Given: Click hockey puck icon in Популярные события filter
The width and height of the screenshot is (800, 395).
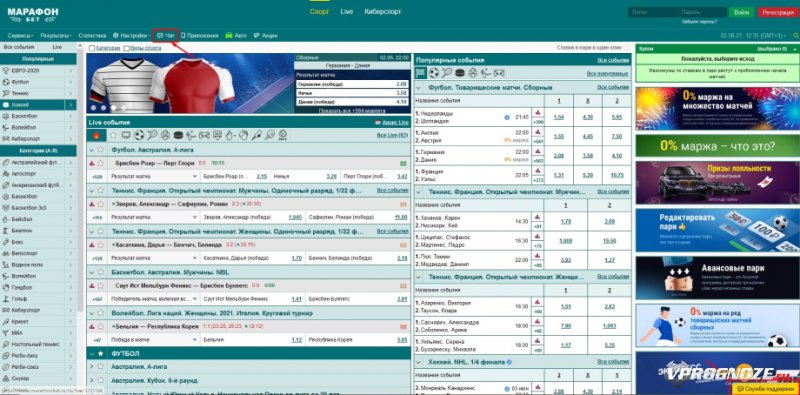Looking at the screenshot, I should (x=460, y=73).
